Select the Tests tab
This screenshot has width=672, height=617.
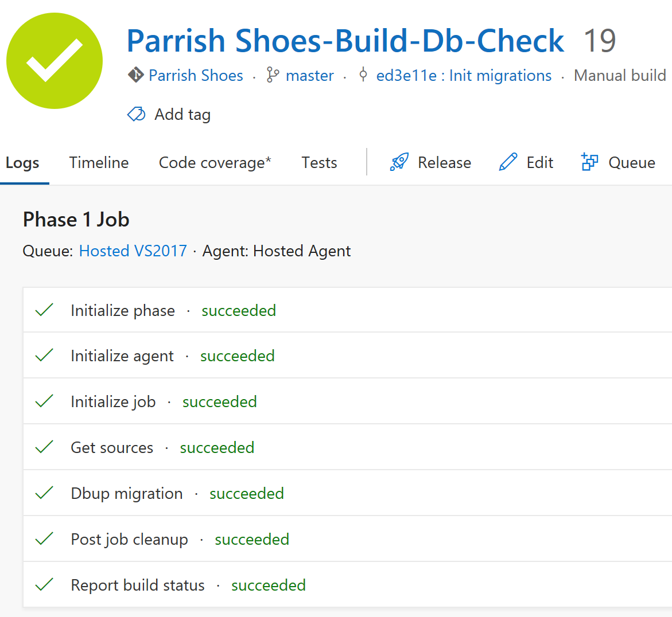(319, 163)
